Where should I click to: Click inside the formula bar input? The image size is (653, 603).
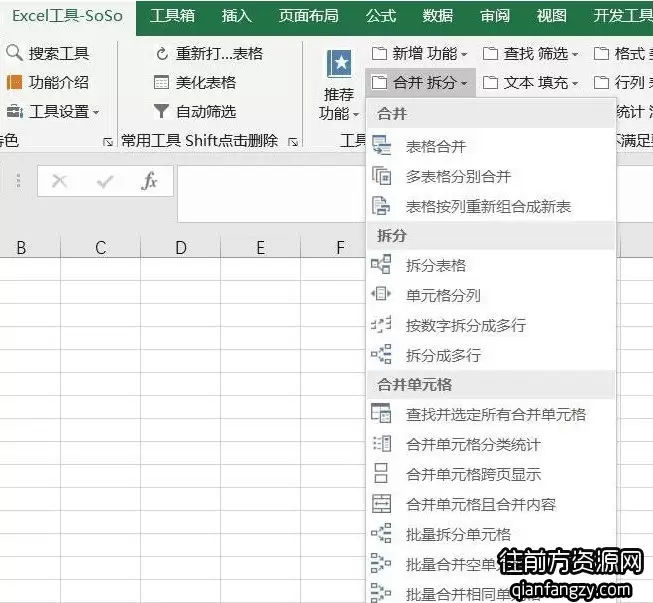tap(272, 193)
